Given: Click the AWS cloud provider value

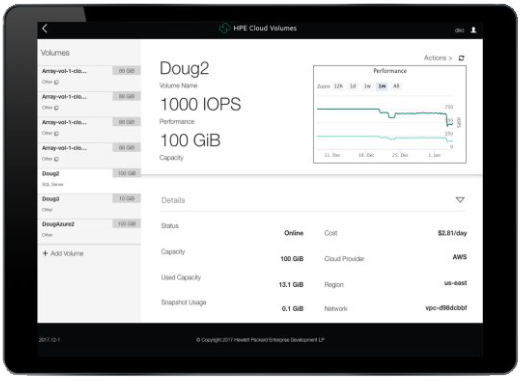Looking at the screenshot, I should click(460, 257).
